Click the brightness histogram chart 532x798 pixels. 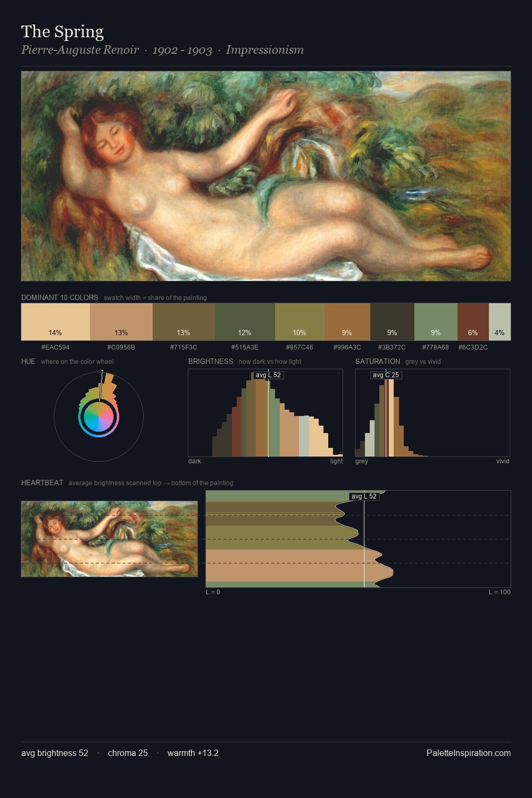click(265, 413)
